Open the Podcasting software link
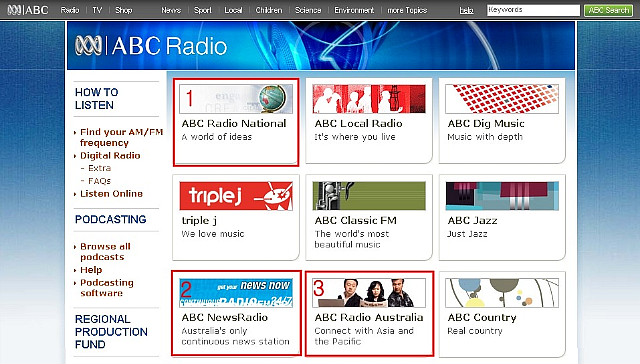The image size is (640, 364). pyautogui.click(x=107, y=288)
